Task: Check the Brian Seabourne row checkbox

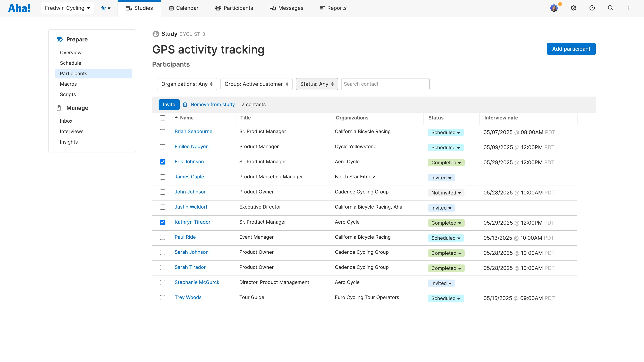Action: [162, 132]
